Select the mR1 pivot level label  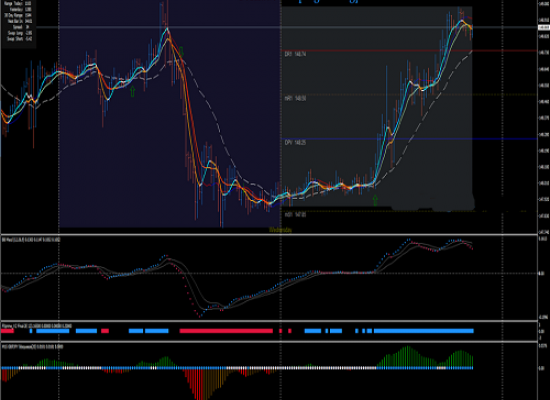[295, 99]
